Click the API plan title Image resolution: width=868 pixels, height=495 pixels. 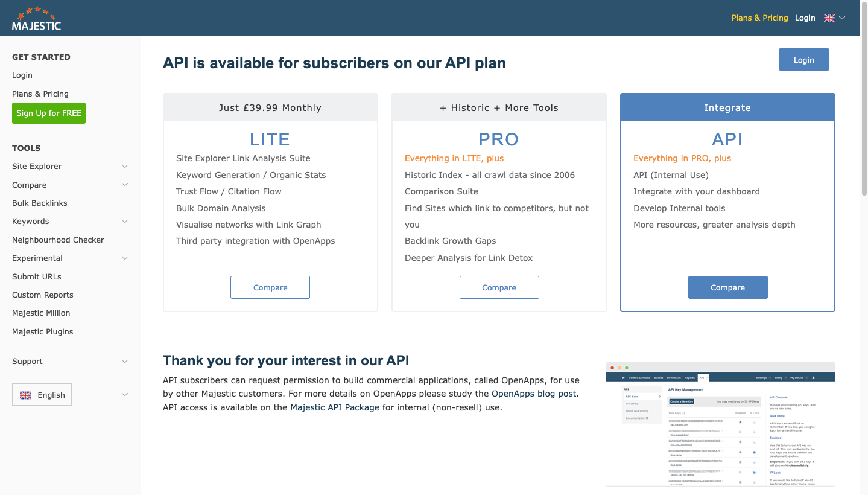727,139
